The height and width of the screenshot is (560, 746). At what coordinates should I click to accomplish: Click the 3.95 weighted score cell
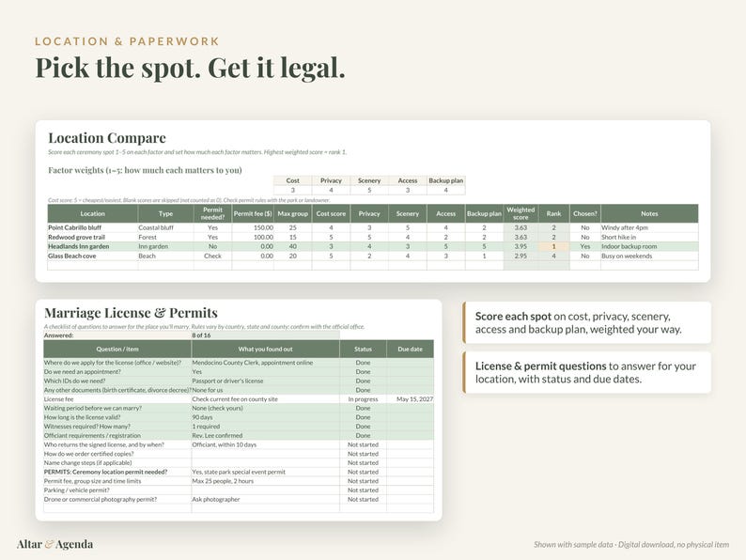click(521, 246)
